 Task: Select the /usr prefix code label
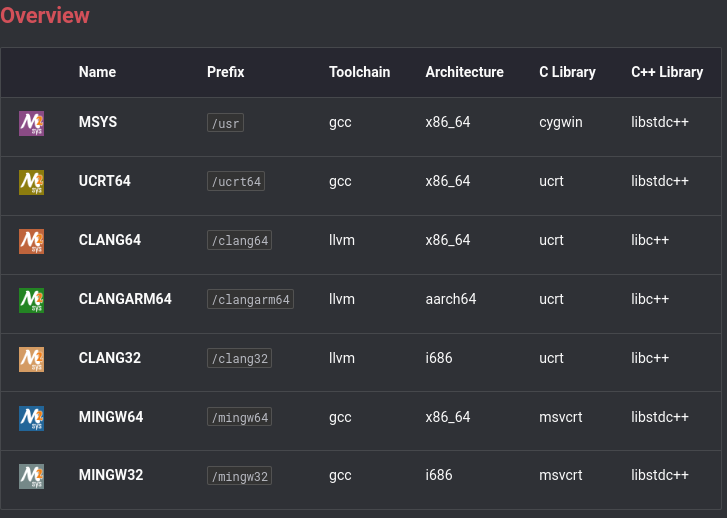(225, 123)
